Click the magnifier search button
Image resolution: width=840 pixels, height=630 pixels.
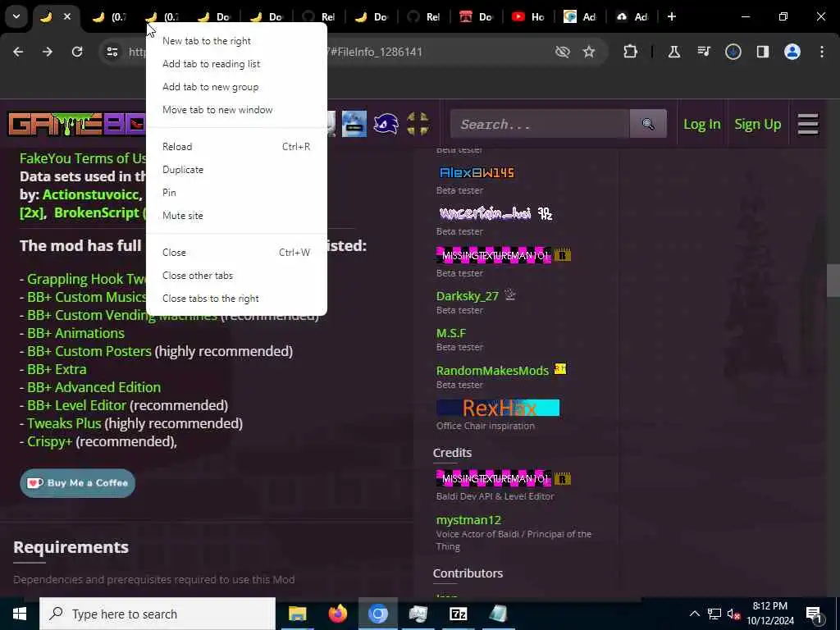[648, 124]
